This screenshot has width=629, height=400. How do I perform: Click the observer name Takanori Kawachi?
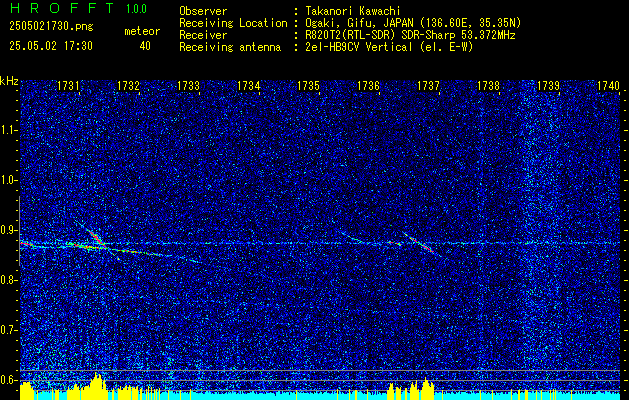pyautogui.click(x=353, y=12)
